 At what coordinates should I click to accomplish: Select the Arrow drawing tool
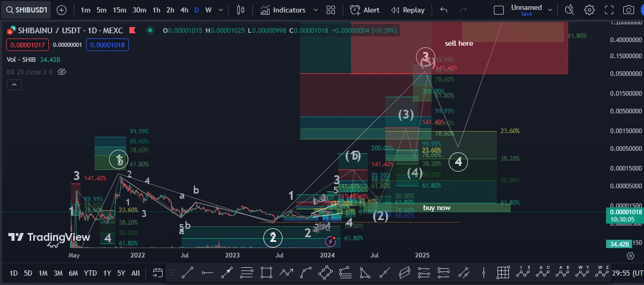(x=227, y=272)
